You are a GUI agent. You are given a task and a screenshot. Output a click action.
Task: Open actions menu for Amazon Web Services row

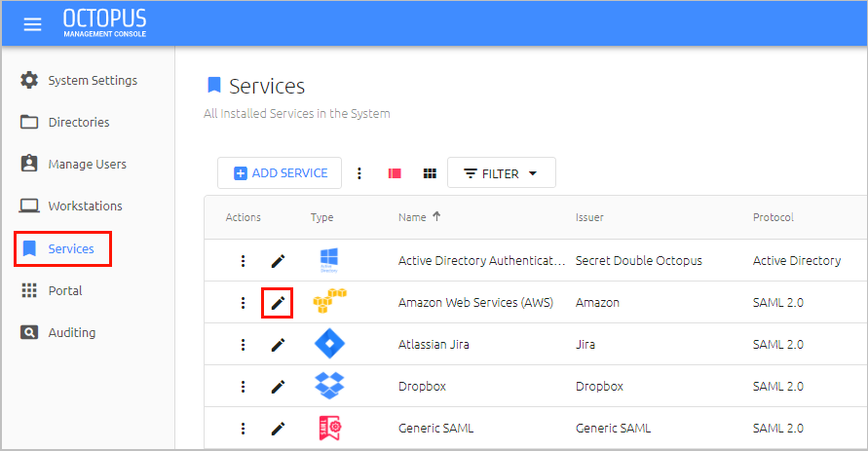243,303
